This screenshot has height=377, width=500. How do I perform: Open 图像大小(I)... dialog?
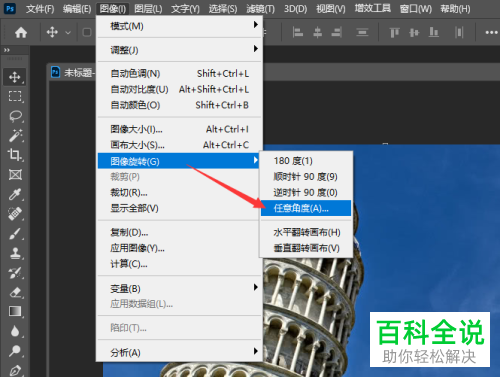pyautogui.click(x=179, y=129)
